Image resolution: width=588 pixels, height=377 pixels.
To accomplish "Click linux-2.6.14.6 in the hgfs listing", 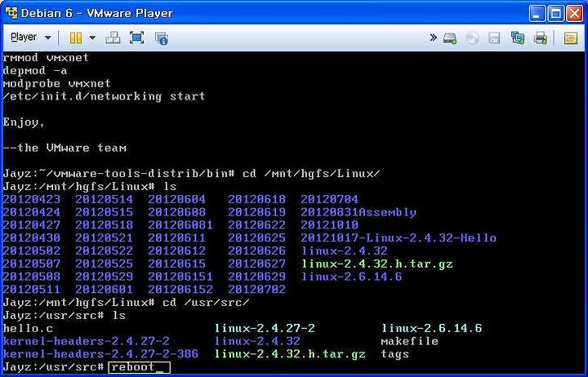I will click(x=351, y=277).
